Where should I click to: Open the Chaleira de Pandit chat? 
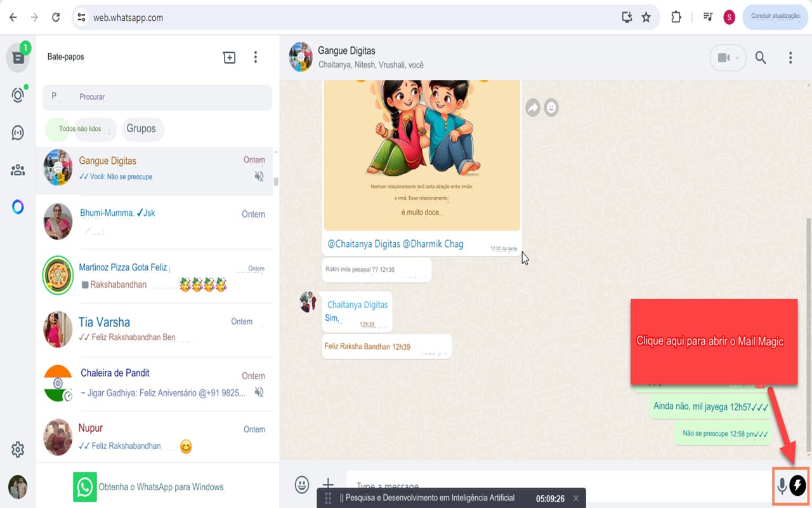click(x=155, y=384)
